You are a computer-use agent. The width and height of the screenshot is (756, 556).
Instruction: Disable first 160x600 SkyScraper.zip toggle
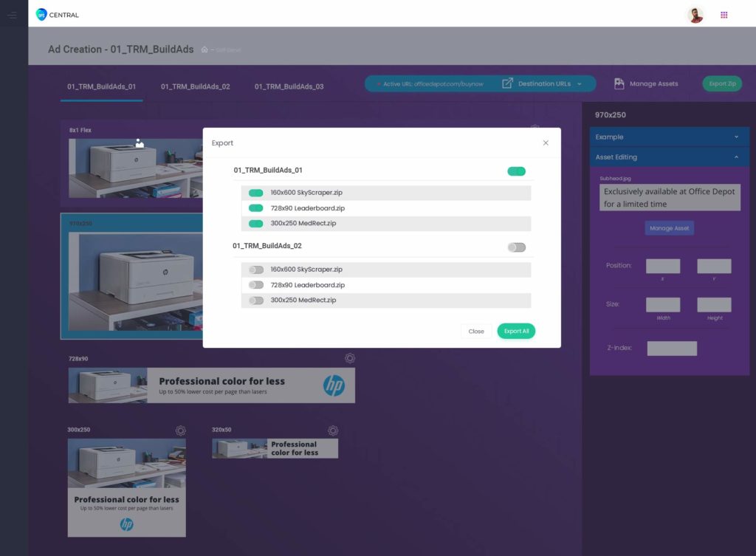[x=255, y=193]
